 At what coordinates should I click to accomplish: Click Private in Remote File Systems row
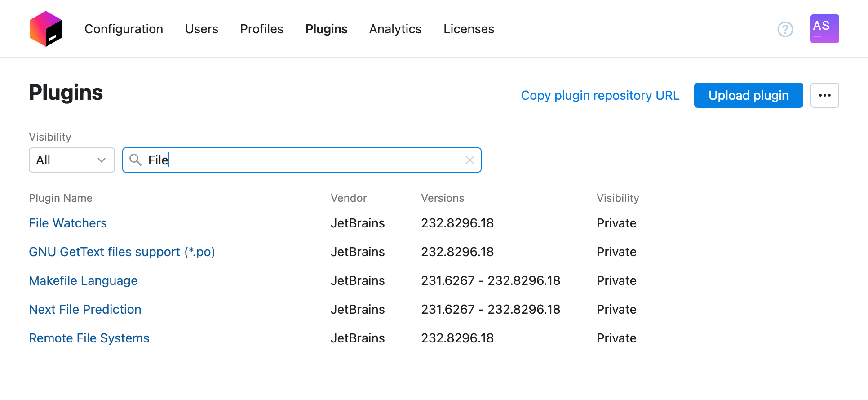coord(616,338)
